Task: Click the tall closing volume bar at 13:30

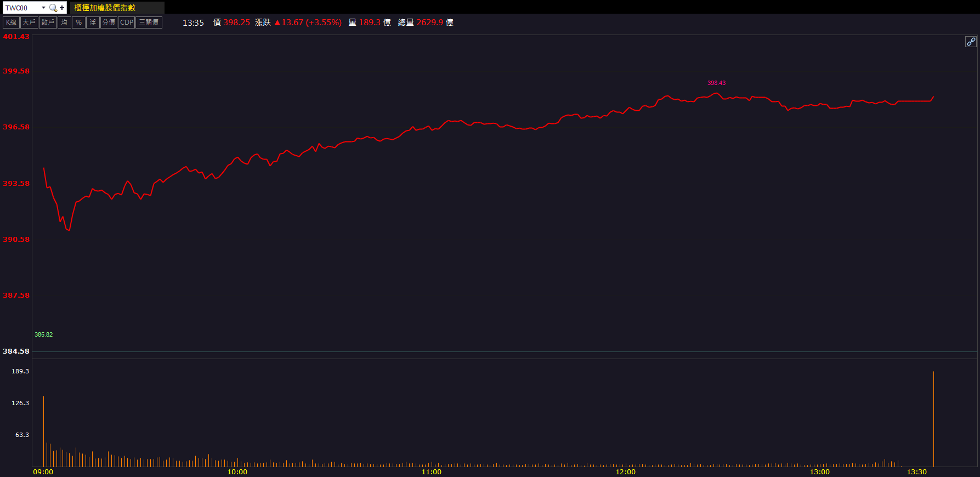Action: (933, 419)
